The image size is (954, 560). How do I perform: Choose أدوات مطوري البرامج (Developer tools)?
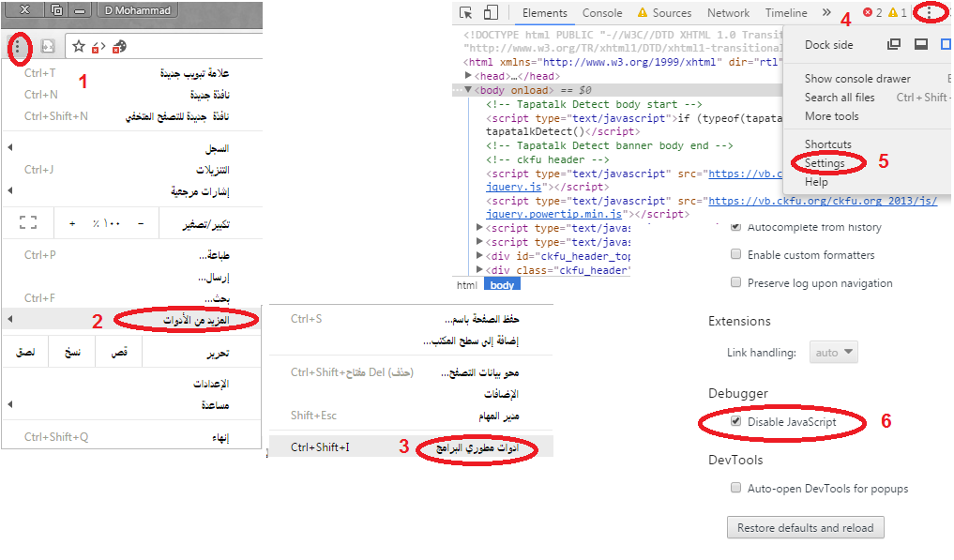(x=411, y=447)
